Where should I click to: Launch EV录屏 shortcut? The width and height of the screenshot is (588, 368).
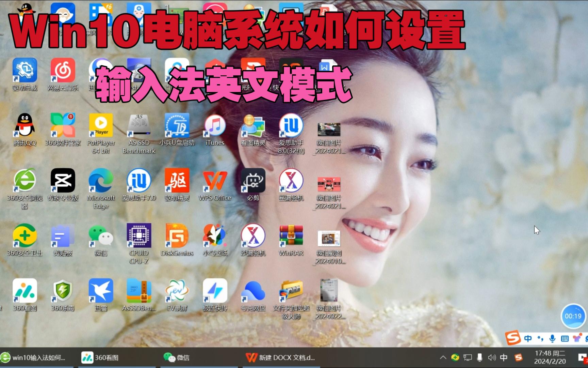point(177,295)
